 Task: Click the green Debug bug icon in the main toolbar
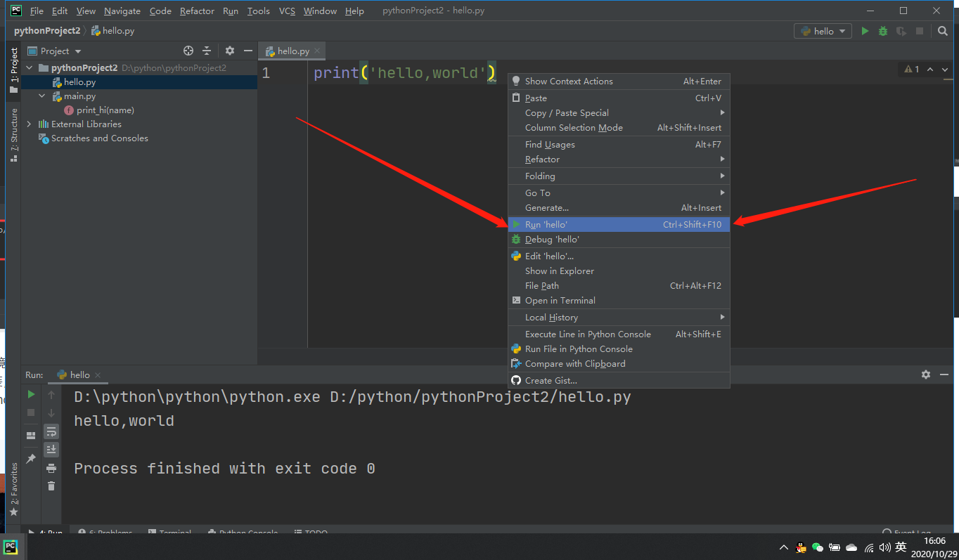pos(883,31)
